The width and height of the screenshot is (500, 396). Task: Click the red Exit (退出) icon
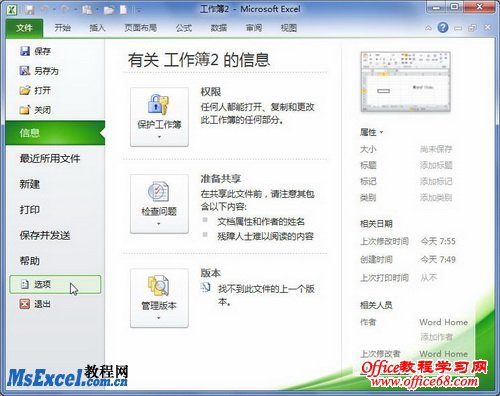(x=25, y=304)
